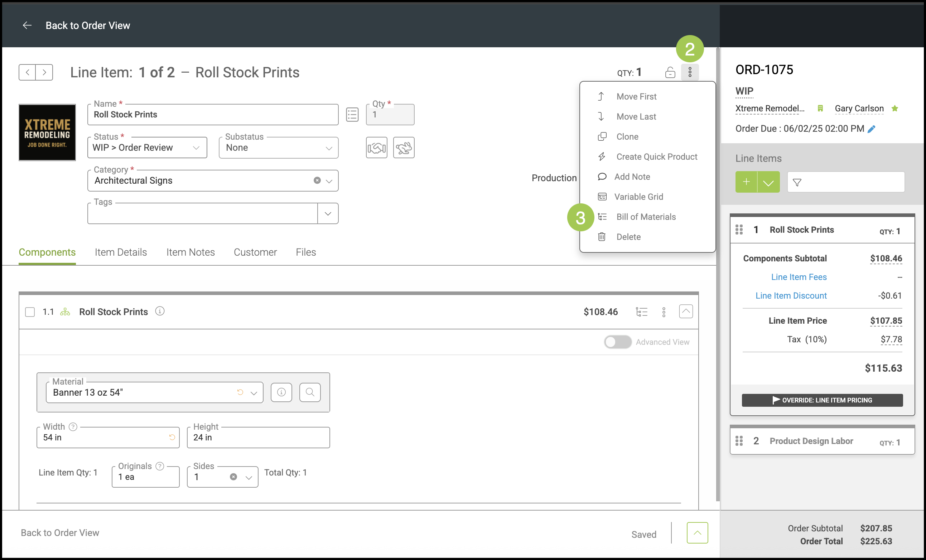This screenshot has width=926, height=560.
Task: Click the rabbit rush icon
Action: (x=404, y=148)
